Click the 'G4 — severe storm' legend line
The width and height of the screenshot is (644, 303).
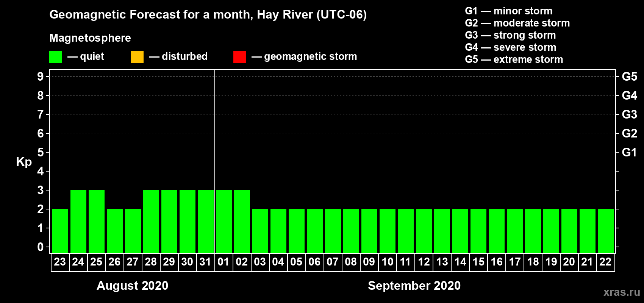pos(510,47)
